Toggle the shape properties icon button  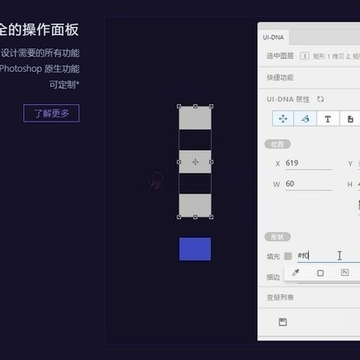(x=305, y=119)
